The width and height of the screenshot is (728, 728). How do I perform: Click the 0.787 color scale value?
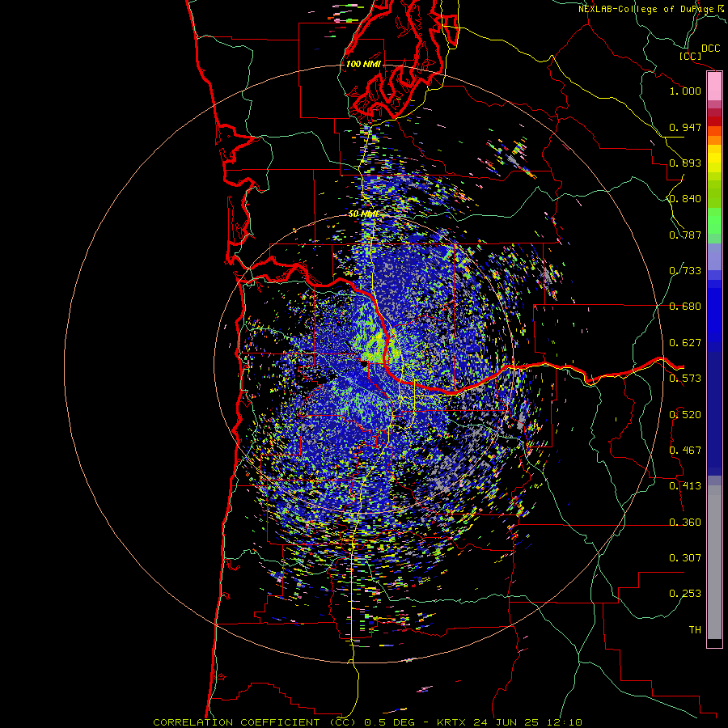coord(685,235)
